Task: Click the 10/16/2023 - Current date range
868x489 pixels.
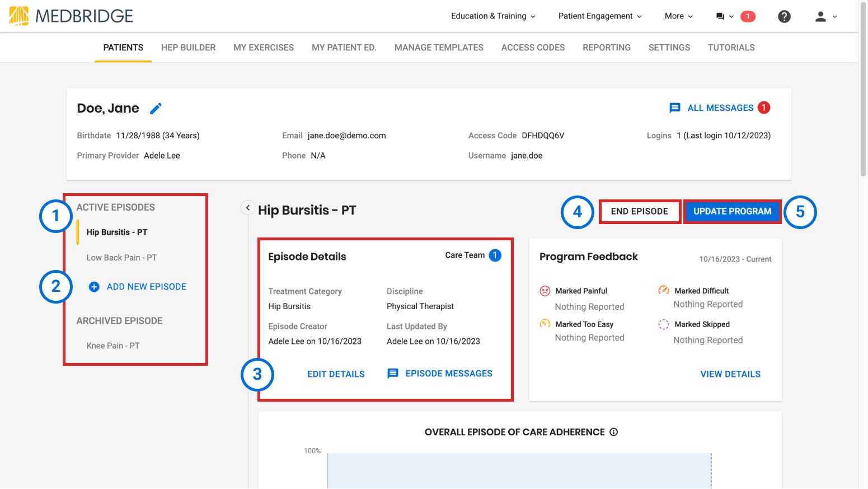Action: tap(735, 259)
